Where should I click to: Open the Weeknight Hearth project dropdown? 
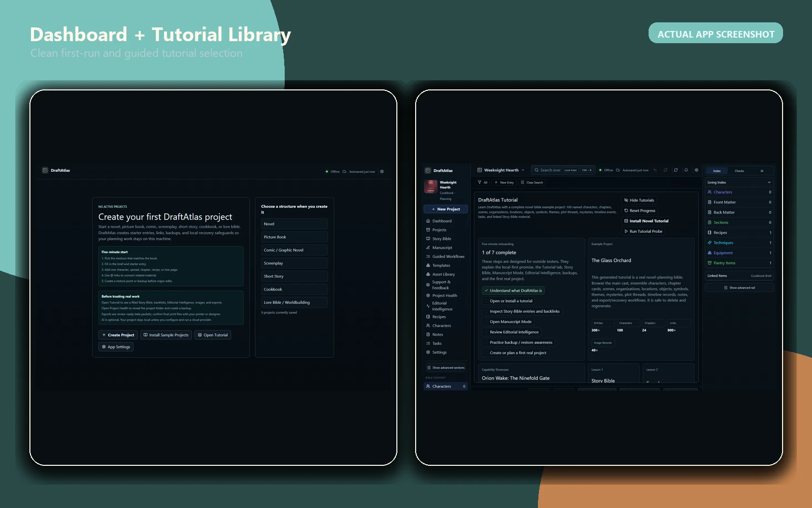click(501, 170)
